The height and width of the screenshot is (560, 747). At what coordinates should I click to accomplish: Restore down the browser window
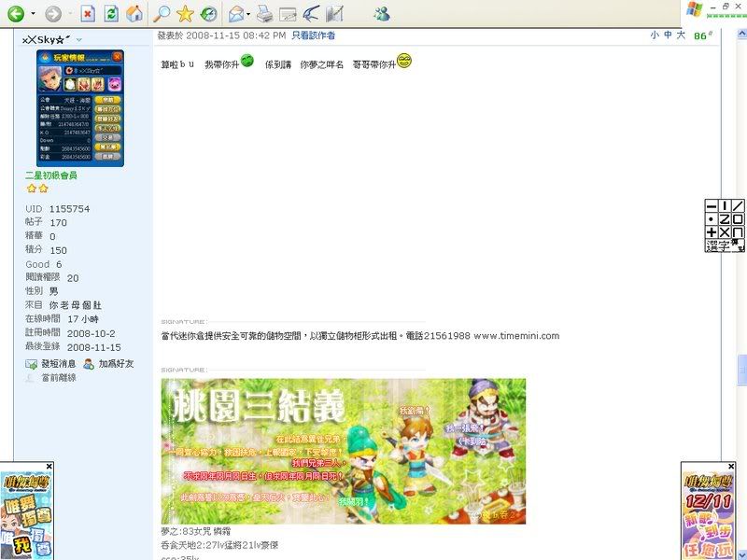(x=726, y=7)
